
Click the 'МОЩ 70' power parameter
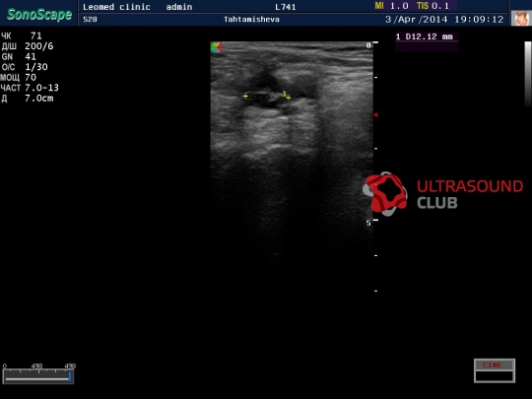click(x=19, y=78)
